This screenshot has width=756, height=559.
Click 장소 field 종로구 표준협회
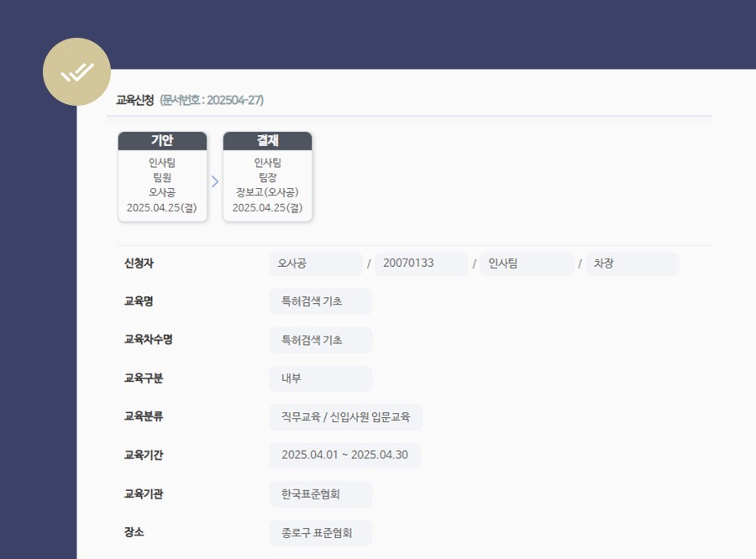(320, 533)
